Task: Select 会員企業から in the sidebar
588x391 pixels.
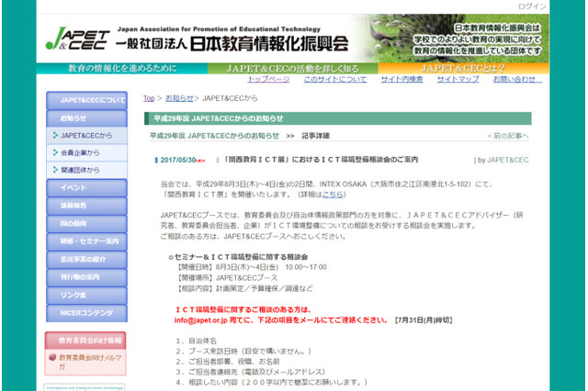Action: [x=86, y=152]
